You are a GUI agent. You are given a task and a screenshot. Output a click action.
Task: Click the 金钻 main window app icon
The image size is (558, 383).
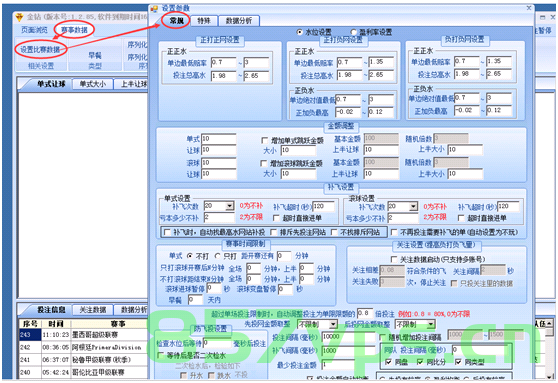pos(19,17)
